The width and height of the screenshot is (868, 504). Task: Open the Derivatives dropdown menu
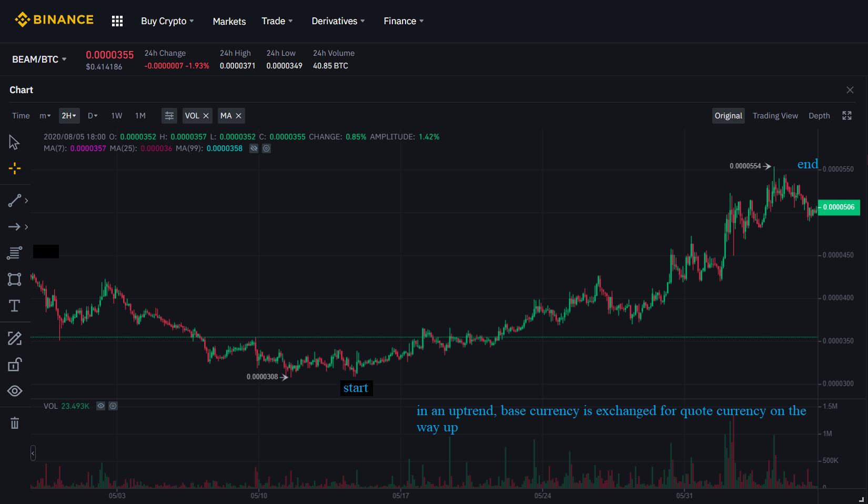pos(338,21)
